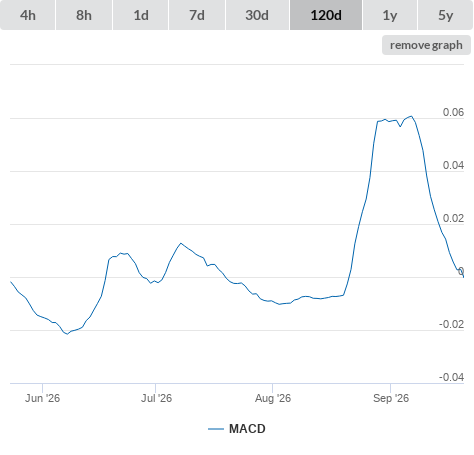Choose the 1d time range tab
Screen dimensions: 474x455
(141, 15)
